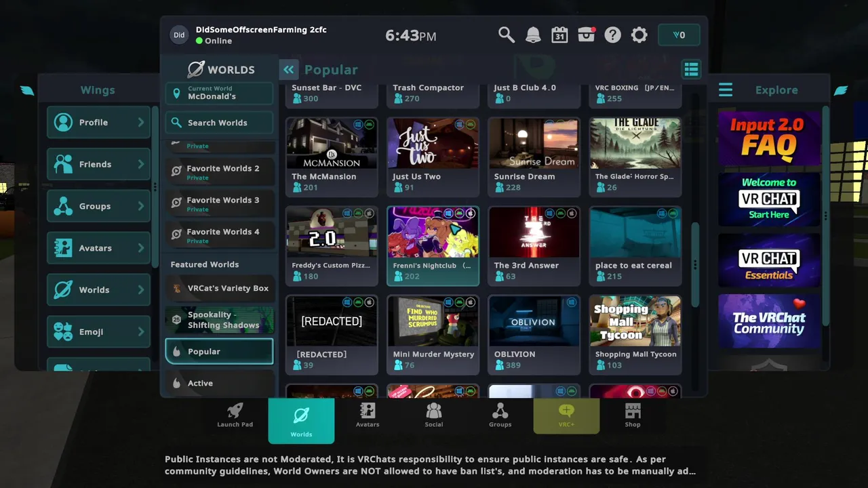
Task: Click the right wing feather icon
Action: coord(841,90)
